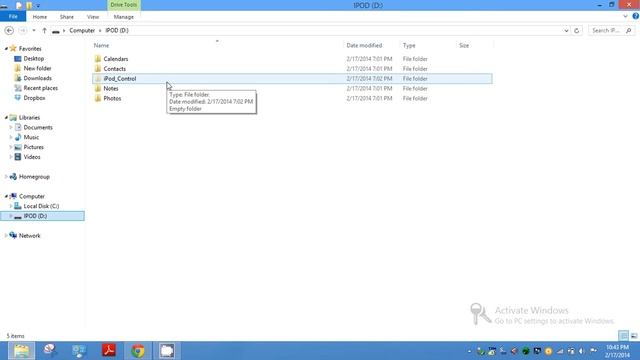Select the Notes folder icon
The image size is (640, 360).
[x=98, y=89]
